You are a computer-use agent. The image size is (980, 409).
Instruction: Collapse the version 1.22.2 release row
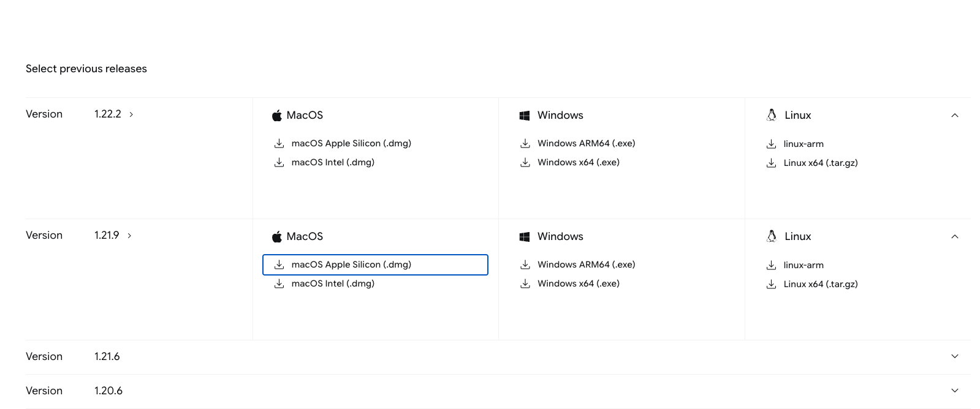[x=955, y=115]
